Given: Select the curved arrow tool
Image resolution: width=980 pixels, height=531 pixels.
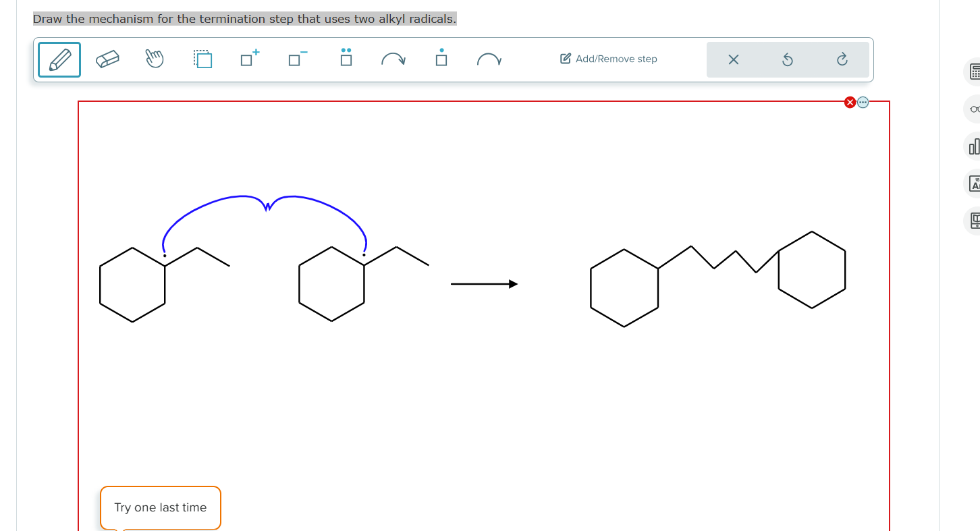Looking at the screenshot, I should click(393, 59).
